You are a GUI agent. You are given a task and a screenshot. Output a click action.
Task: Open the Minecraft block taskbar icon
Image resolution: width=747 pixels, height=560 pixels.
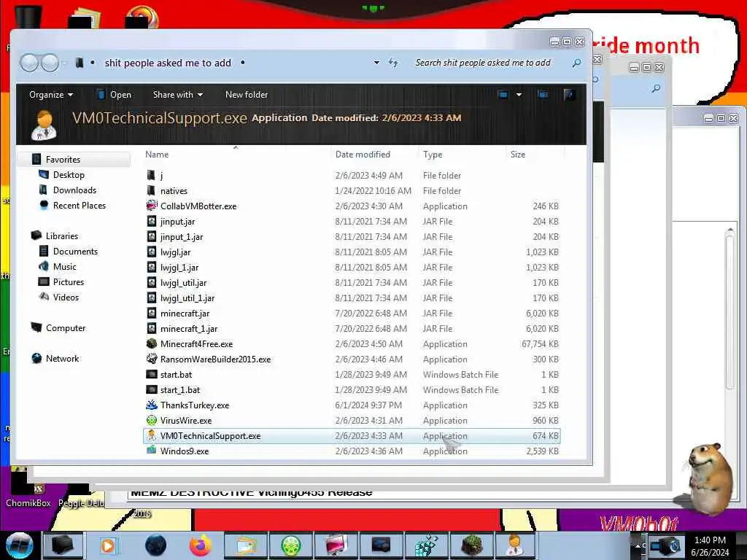pyautogui.click(x=472, y=545)
